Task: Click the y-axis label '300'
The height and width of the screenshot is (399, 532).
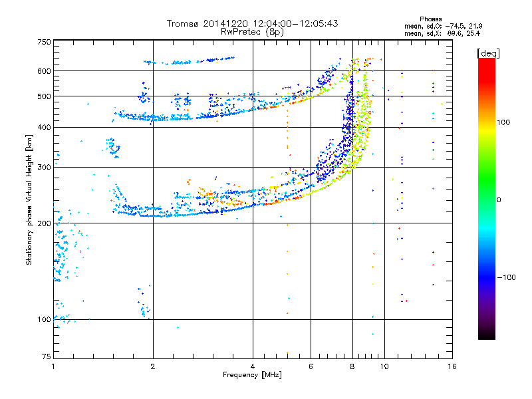Action: click(44, 168)
